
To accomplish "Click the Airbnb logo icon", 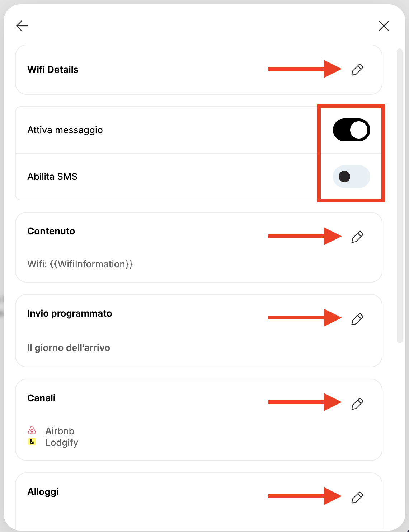I will coord(32,430).
